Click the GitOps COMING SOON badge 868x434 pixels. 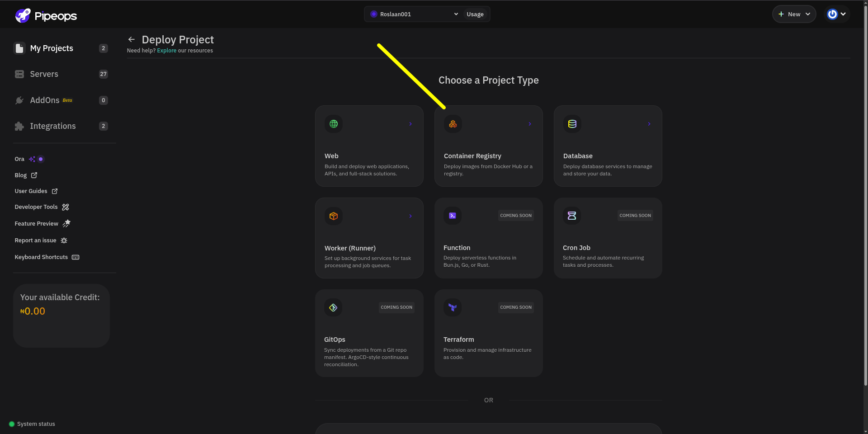(x=396, y=307)
